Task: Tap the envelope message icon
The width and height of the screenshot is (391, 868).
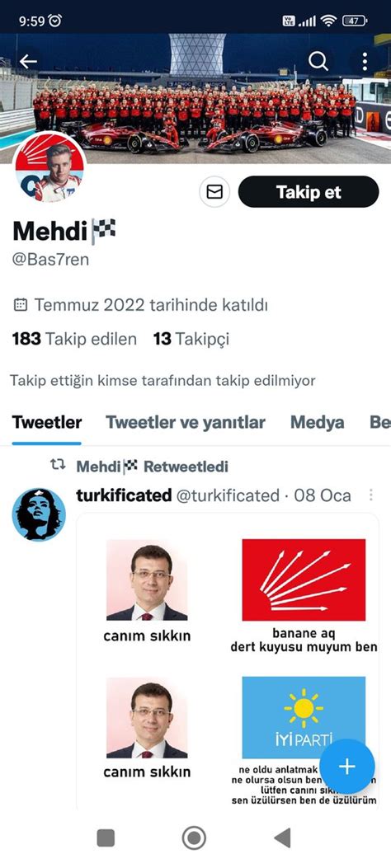Action: (214, 191)
